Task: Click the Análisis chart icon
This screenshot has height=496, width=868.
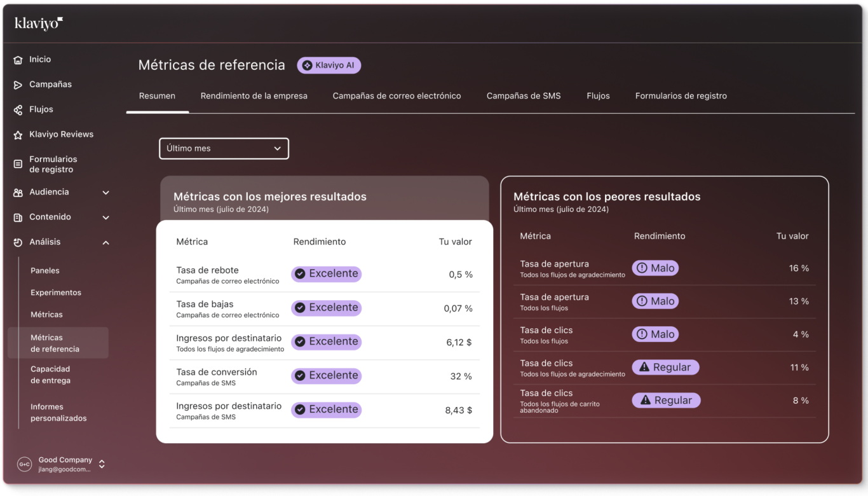Action: [x=18, y=242]
